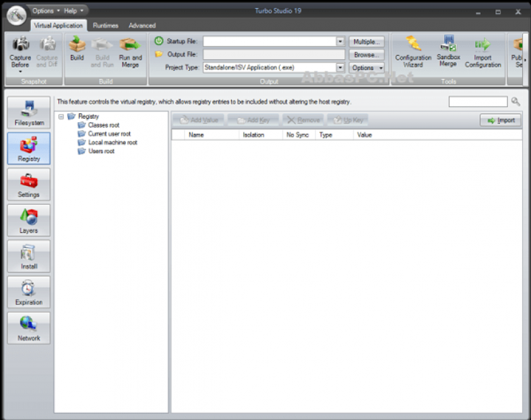This screenshot has height=420, width=531.
Task: Click the Startup File green power icon
Action: click(x=159, y=41)
